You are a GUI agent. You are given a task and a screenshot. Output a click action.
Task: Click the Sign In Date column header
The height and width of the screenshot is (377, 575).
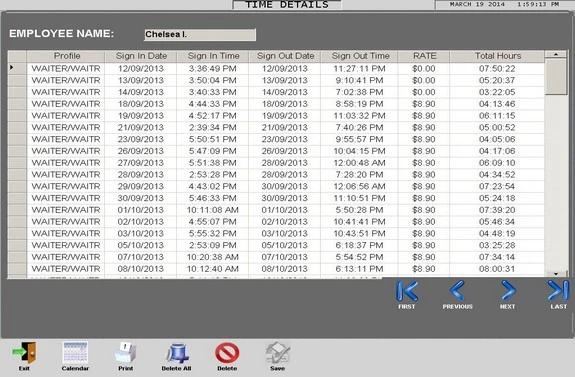(141, 56)
